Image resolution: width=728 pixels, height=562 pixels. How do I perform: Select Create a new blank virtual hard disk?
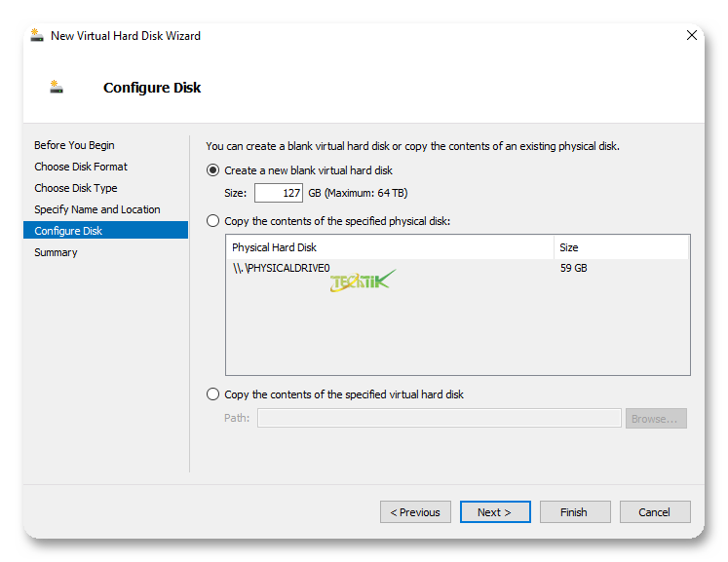click(x=213, y=170)
